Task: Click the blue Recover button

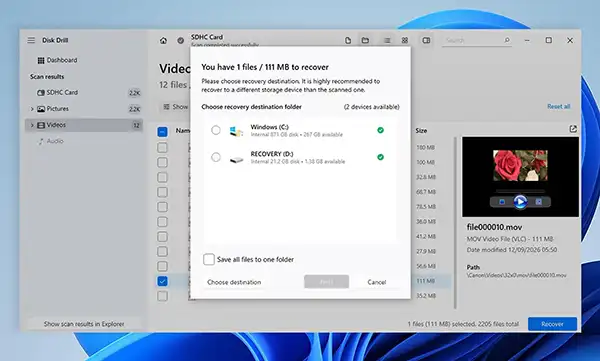Action: pos(552,324)
